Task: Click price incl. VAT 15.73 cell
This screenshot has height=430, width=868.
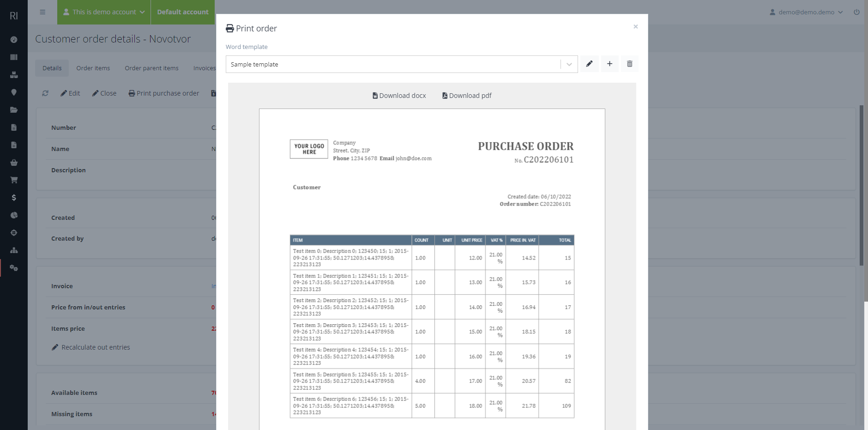Action: tap(522, 282)
